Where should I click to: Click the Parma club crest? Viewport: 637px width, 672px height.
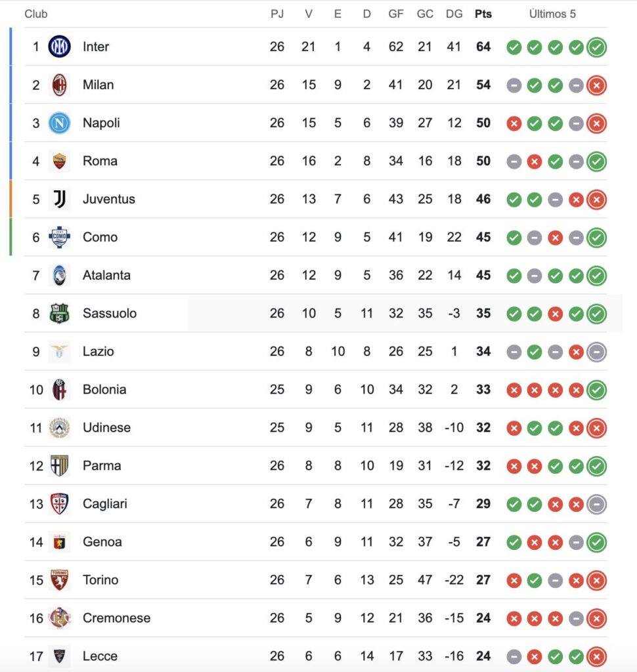(x=59, y=465)
